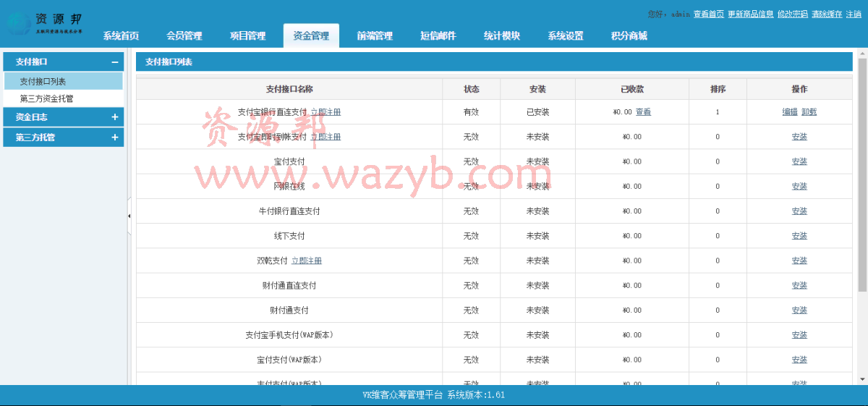
Task: Click the 财付通直连支付 row name
Action: [x=289, y=285]
